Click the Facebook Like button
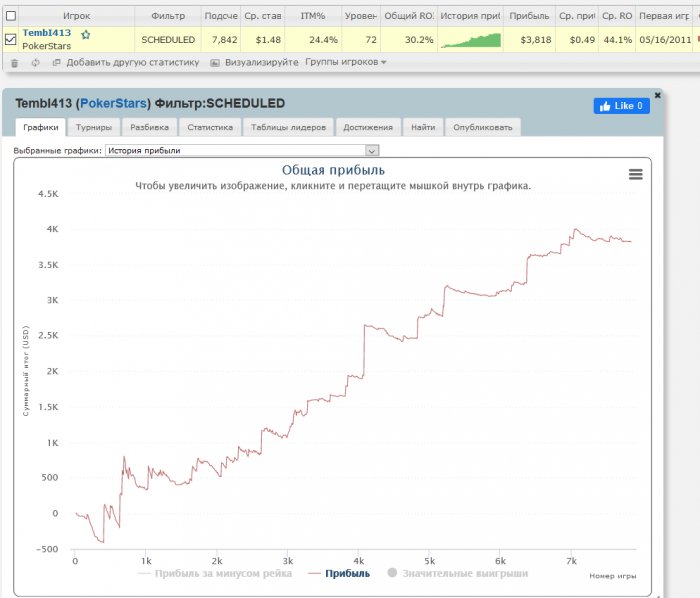Screen dimensions: 700x598 (x=621, y=106)
